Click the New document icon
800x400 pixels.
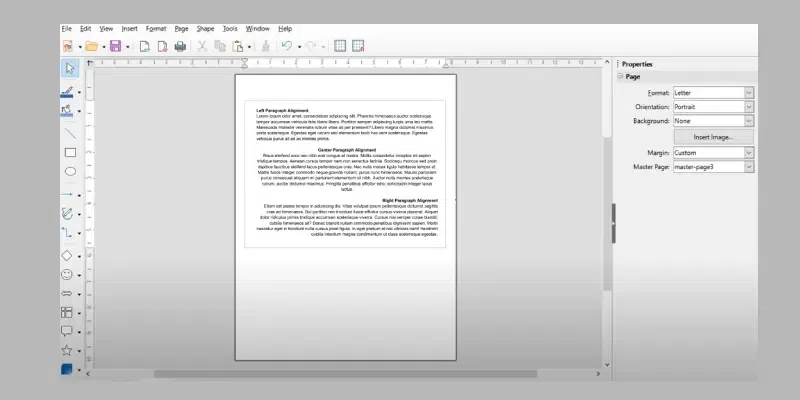coord(68,46)
